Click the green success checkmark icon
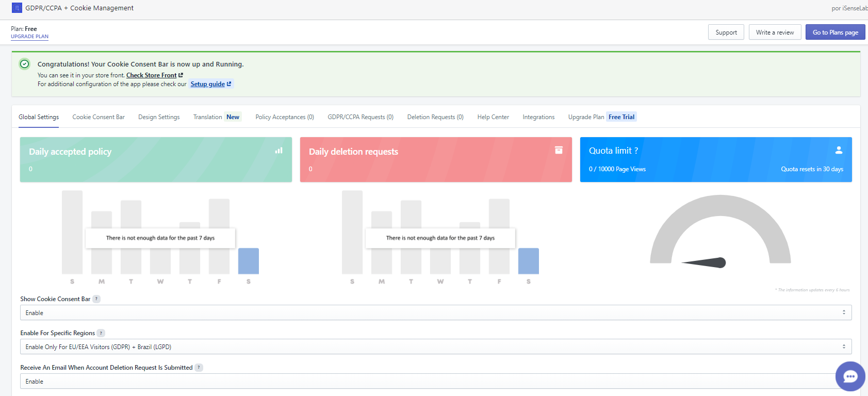Screen dimensions: 868x396 pos(24,64)
